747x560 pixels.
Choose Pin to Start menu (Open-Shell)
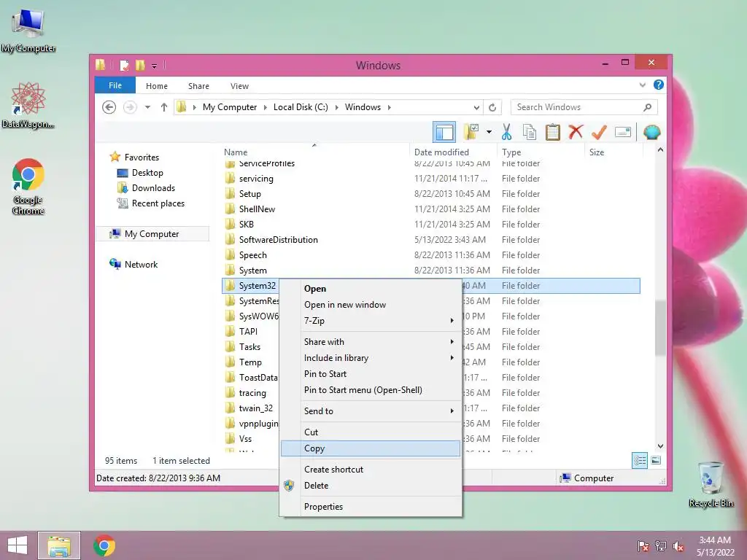tap(370, 390)
